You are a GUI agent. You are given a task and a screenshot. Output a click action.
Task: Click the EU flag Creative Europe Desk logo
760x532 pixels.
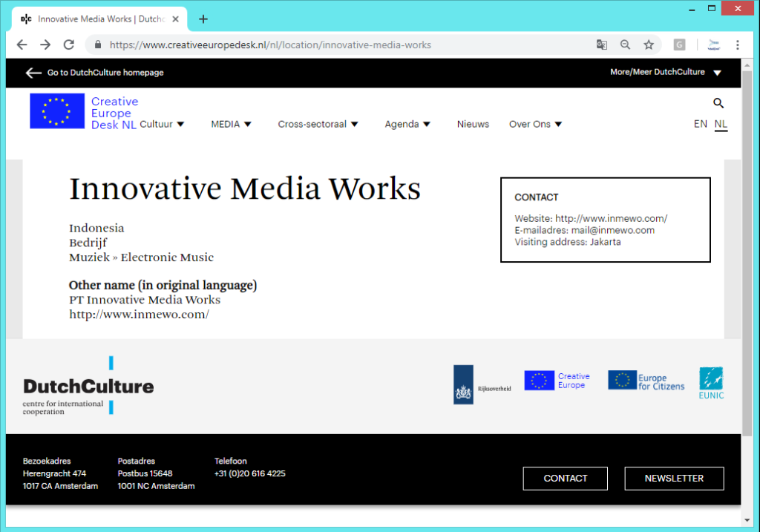pos(57,111)
